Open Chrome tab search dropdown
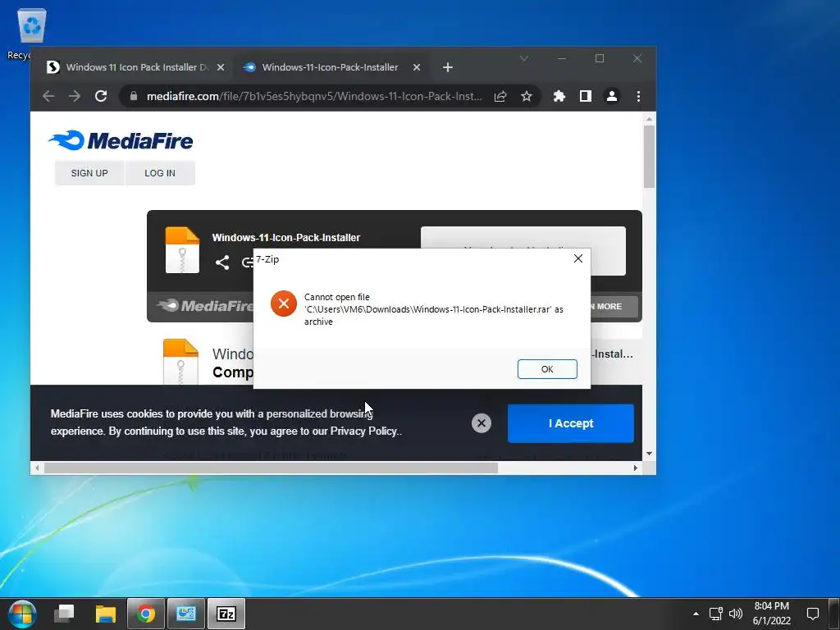The image size is (840, 630). (524, 58)
